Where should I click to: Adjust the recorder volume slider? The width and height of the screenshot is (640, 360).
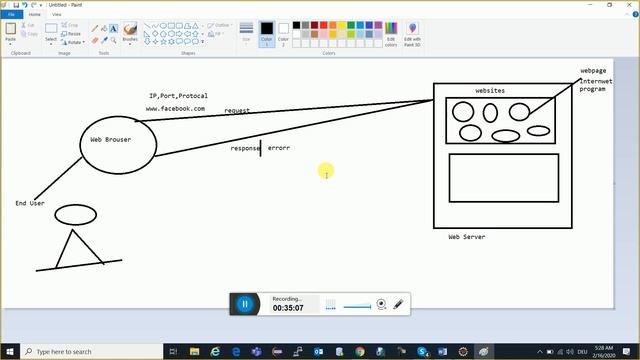coord(357,307)
